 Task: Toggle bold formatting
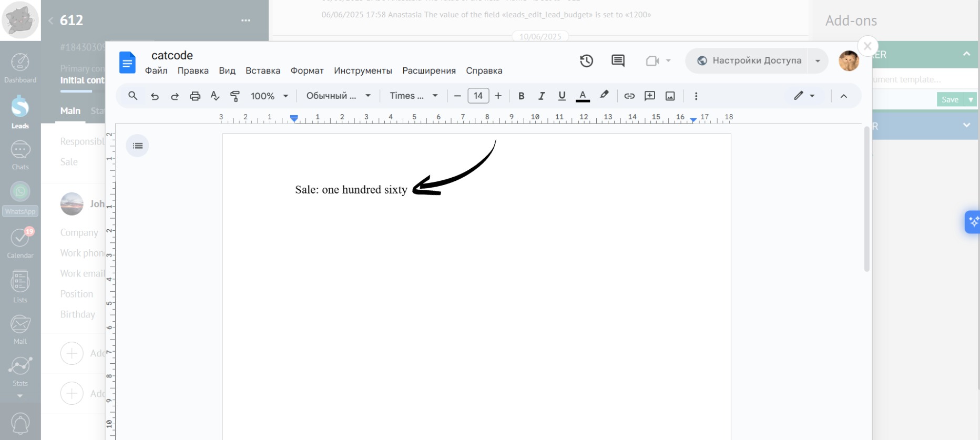coord(521,96)
